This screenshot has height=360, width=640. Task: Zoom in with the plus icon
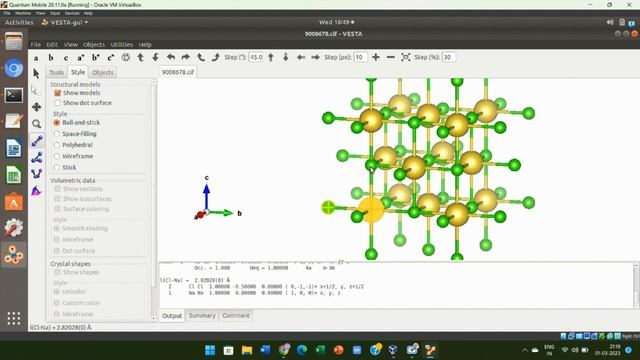tap(376, 58)
